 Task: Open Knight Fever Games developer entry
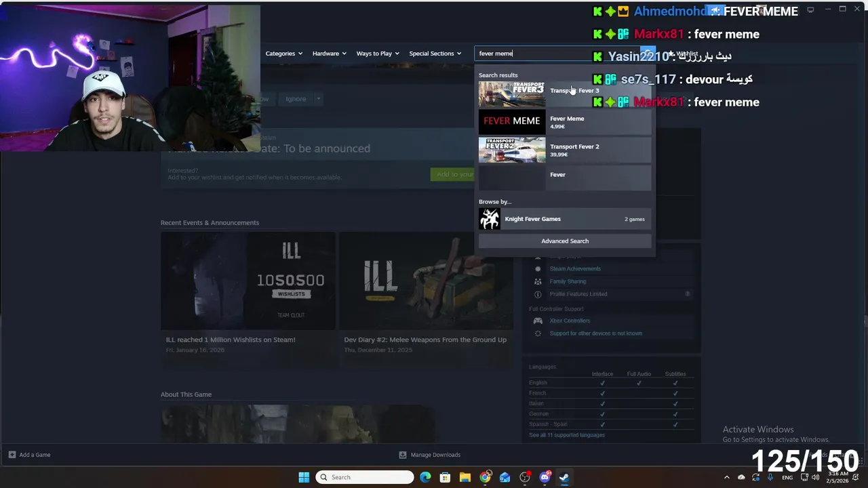(x=565, y=219)
